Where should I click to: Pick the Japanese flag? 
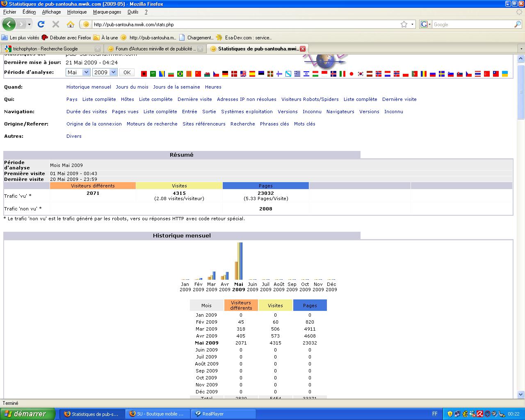(x=352, y=74)
